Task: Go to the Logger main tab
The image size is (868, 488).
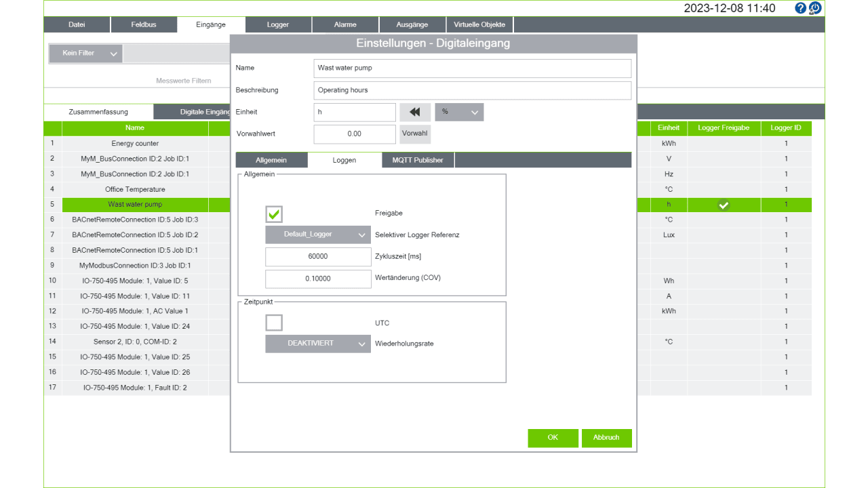Action: pyautogui.click(x=278, y=25)
